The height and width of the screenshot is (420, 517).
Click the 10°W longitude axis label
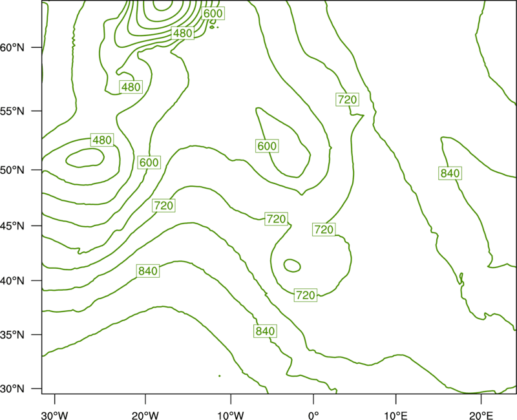(231, 415)
